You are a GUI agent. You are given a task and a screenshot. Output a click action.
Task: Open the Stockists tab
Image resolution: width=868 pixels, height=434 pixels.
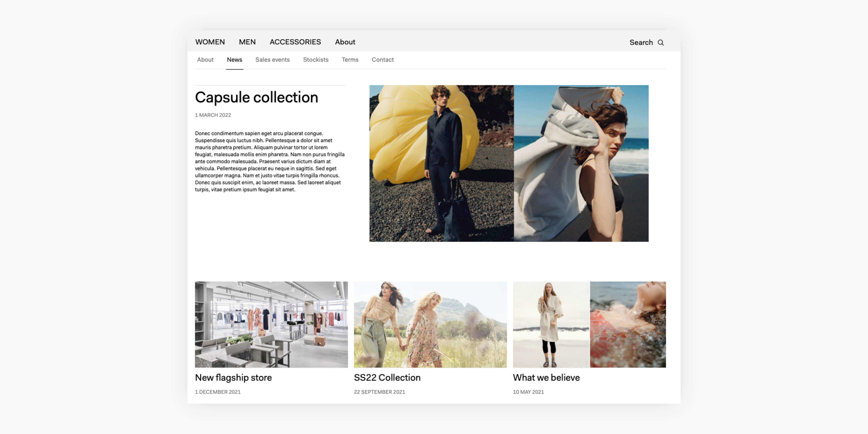[x=316, y=60]
